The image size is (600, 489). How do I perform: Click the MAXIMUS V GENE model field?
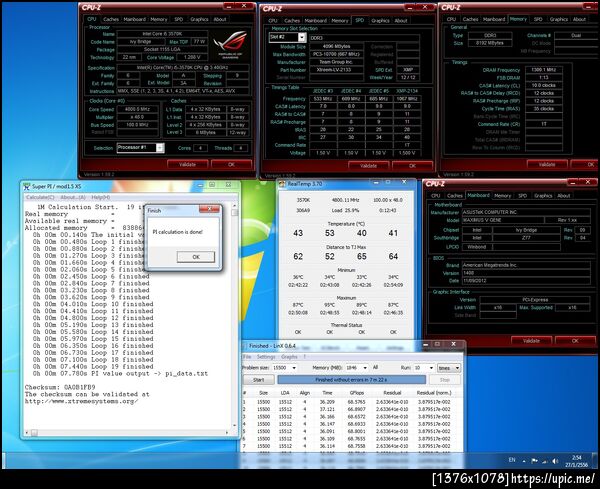[502, 220]
